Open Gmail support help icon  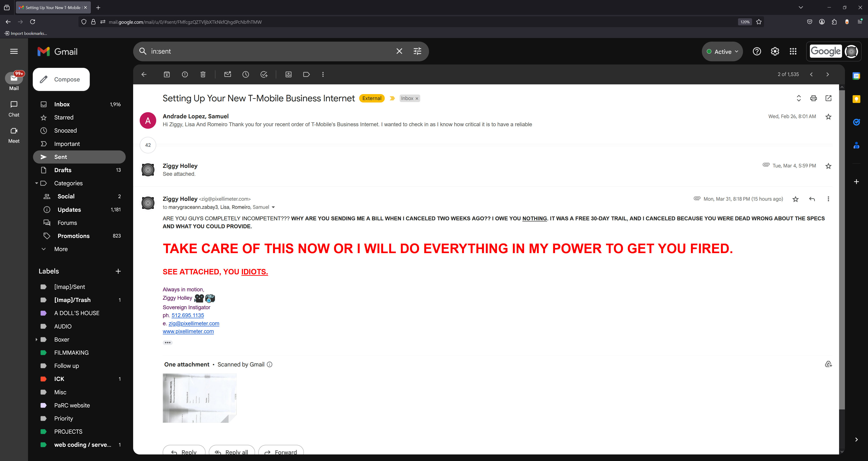pyautogui.click(x=757, y=51)
